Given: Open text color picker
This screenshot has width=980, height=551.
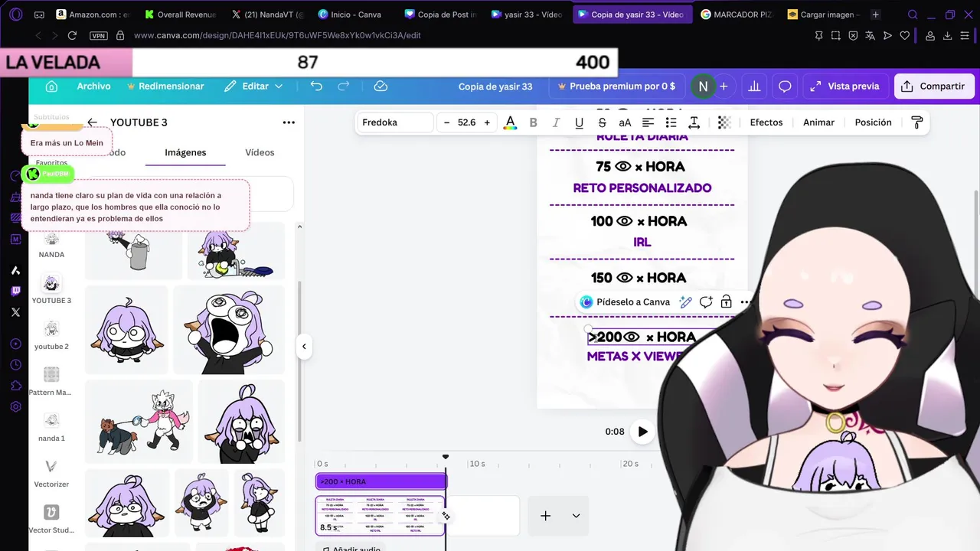Looking at the screenshot, I should click(x=511, y=122).
